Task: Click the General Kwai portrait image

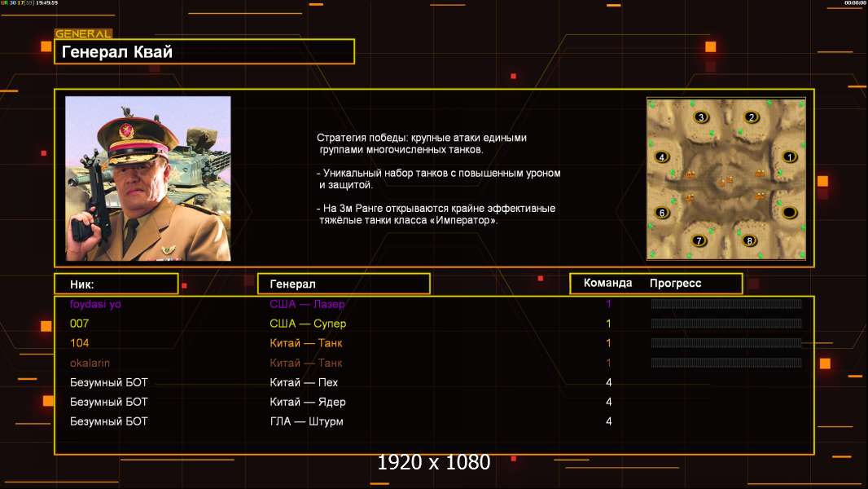Action: [148, 178]
